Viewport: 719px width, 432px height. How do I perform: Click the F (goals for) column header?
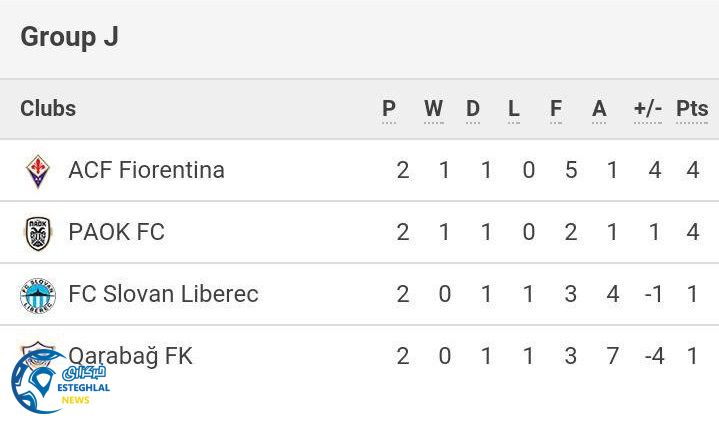556,109
